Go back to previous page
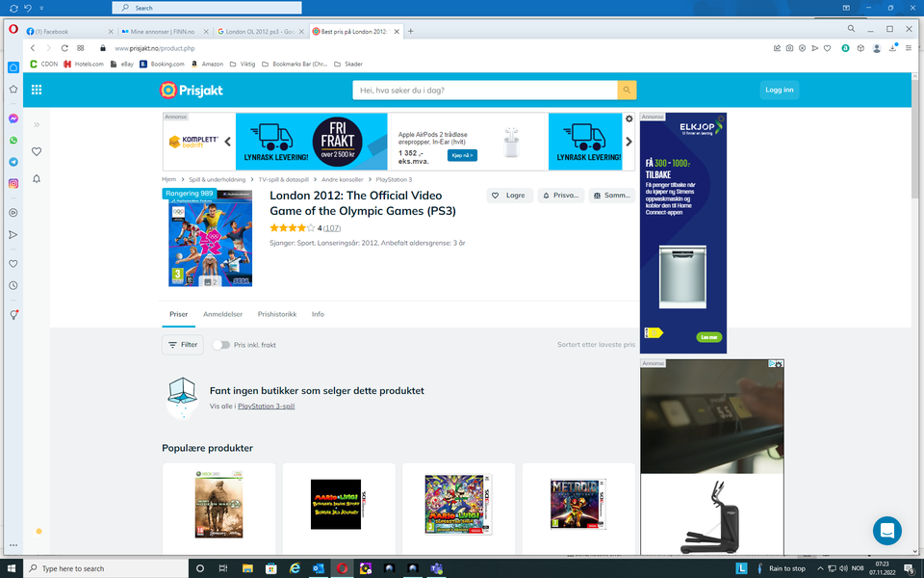 33,48
